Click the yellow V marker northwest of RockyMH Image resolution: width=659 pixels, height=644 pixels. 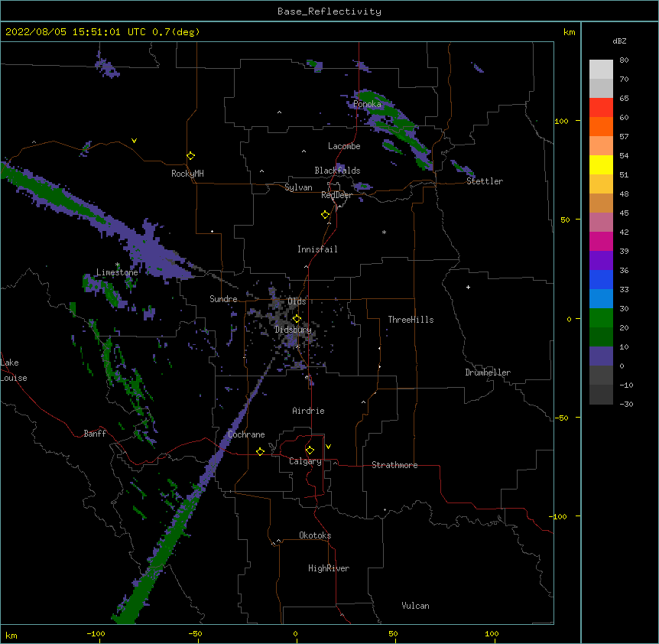pos(134,141)
